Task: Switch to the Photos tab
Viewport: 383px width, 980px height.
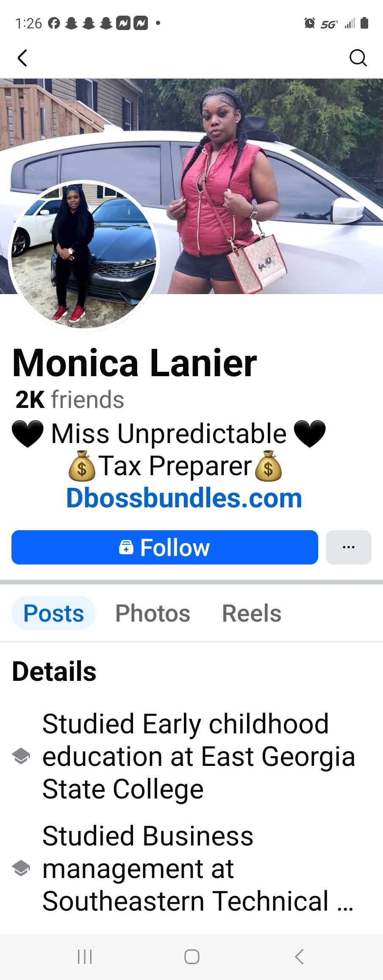Action: pyautogui.click(x=153, y=613)
